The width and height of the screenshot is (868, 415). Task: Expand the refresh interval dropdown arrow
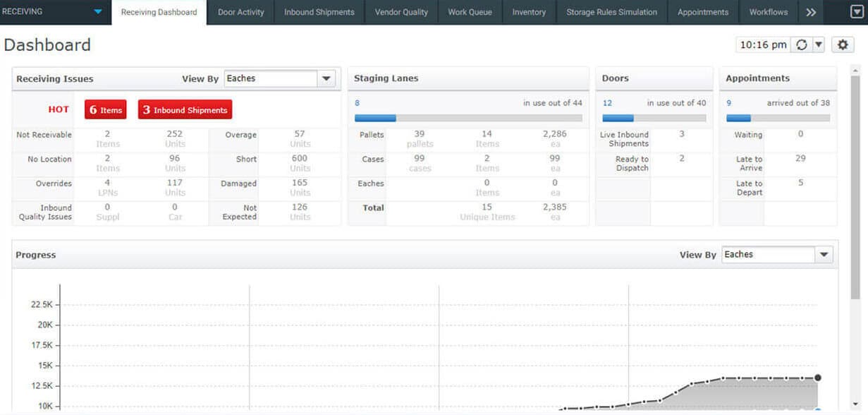point(819,44)
